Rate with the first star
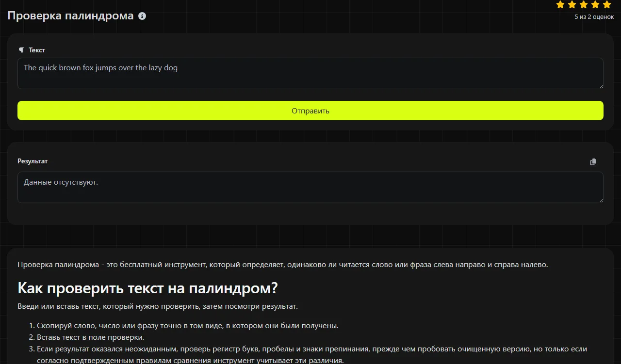Image resolution: width=621 pixels, height=364 pixels. 560,5
